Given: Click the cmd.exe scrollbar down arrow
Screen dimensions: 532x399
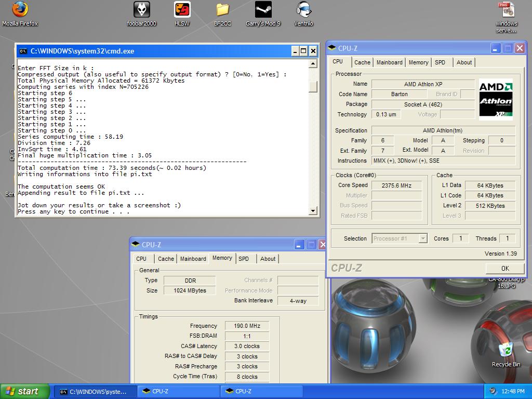Looking at the screenshot, I should 313,211.
